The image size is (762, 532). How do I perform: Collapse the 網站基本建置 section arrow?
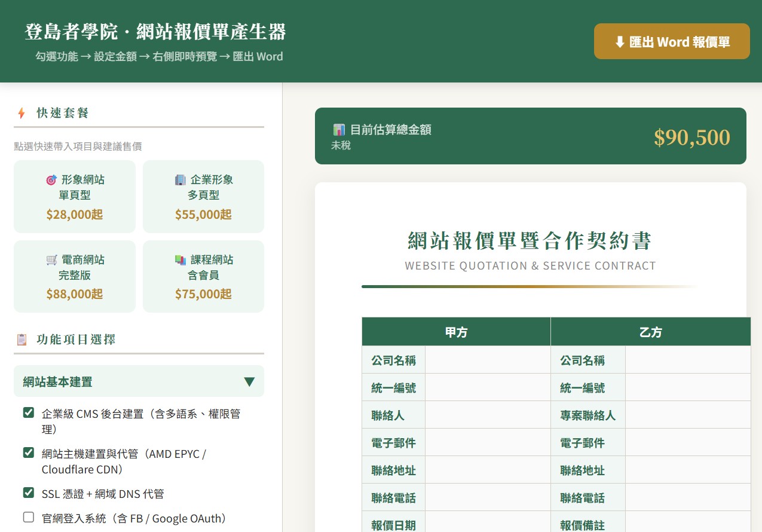coord(249,381)
